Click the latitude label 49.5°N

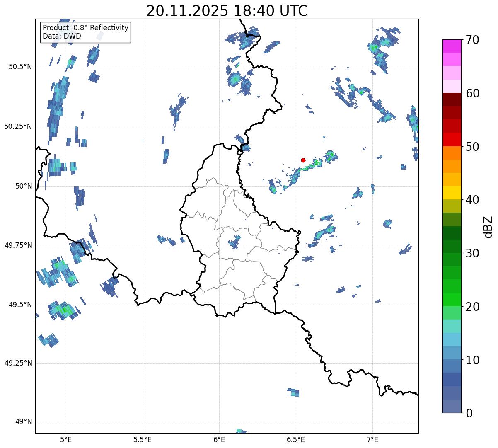tap(20, 305)
